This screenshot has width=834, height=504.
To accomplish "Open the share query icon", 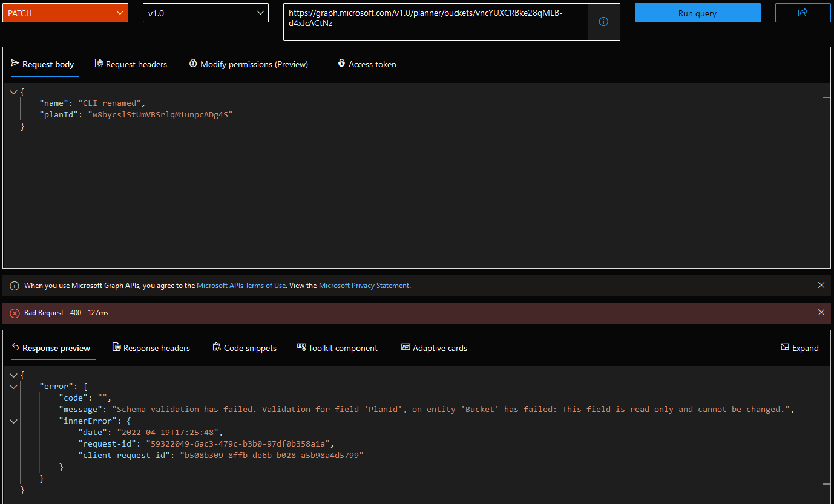I will [x=803, y=13].
